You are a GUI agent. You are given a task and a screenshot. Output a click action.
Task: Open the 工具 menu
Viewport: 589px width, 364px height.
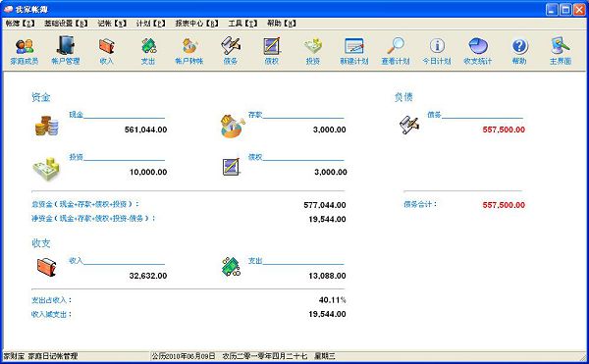pyautogui.click(x=242, y=24)
